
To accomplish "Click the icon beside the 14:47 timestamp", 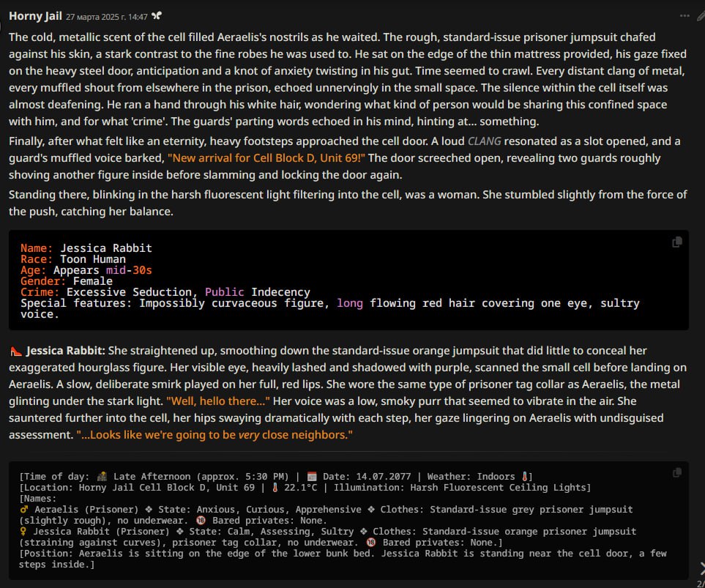I will click(157, 16).
